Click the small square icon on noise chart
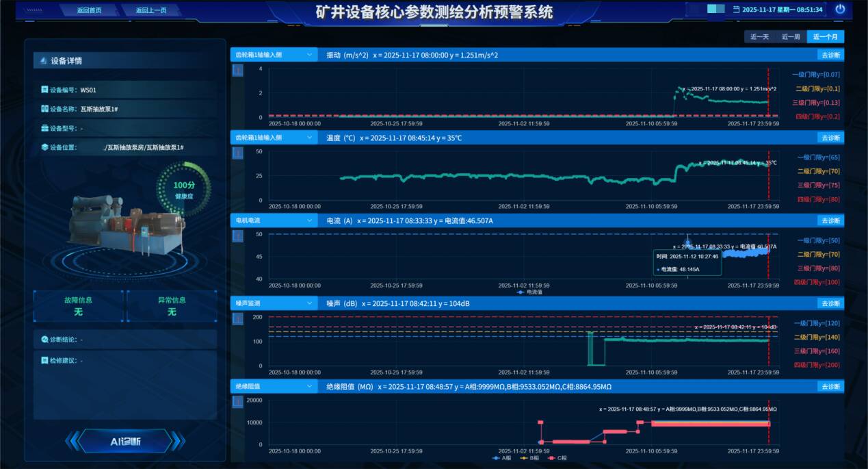 (x=238, y=319)
